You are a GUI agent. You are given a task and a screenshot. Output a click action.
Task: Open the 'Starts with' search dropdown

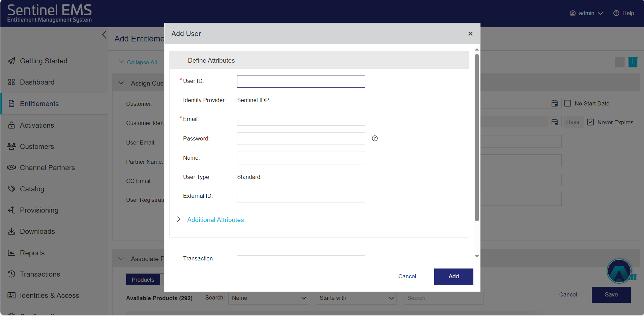356,298
